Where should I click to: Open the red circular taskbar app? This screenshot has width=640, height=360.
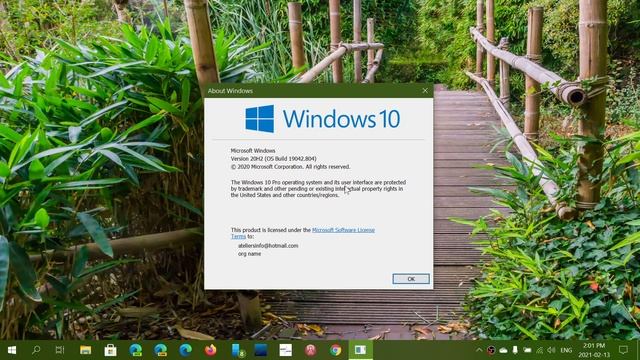(311, 350)
